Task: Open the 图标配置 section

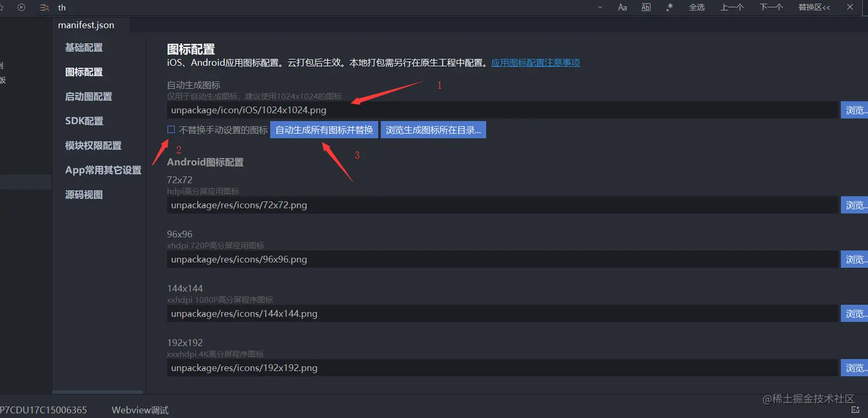Action: [84, 72]
